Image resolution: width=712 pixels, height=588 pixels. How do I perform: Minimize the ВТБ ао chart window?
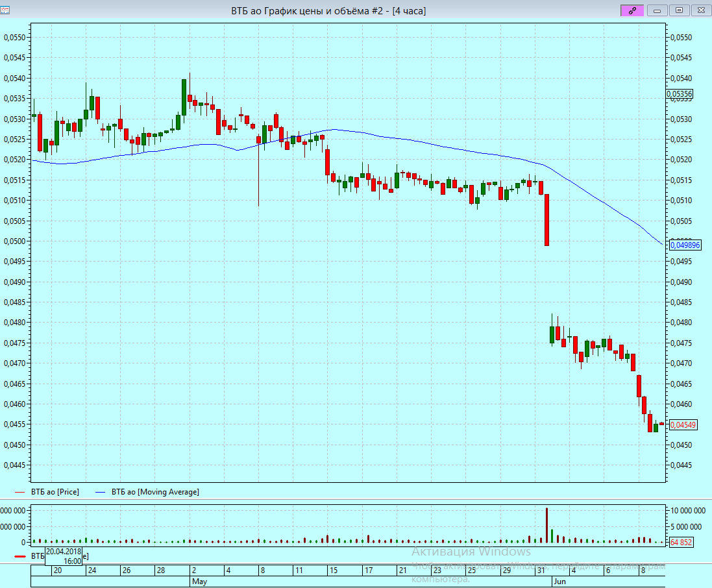[657, 10]
